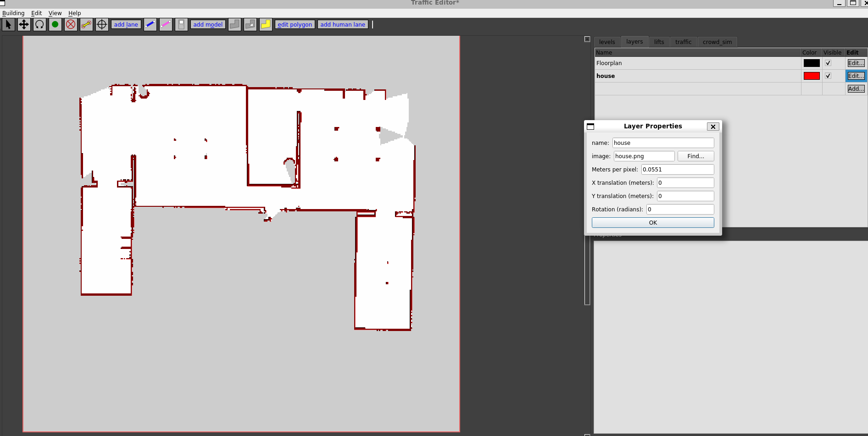Viewport: 868px width, 436px height.
Task: Select the arrow pointer tool
Action: [8, 24]
